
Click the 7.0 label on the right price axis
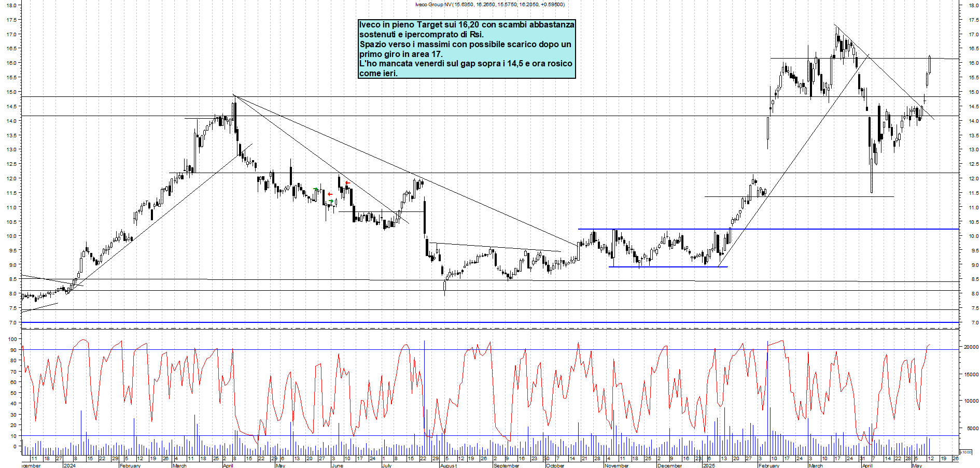click(x=975, y=323)
